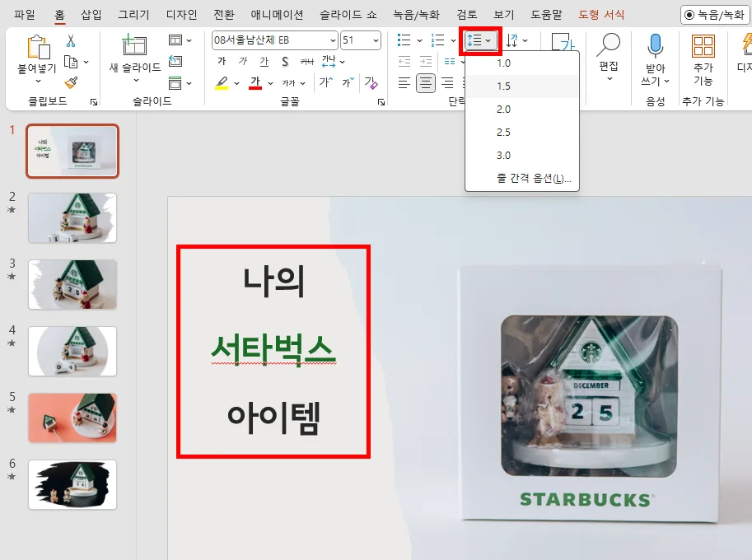Viewport: 752px width, 560px height.
Task: Click the Numbered List icon
Action: pos(437,40)
